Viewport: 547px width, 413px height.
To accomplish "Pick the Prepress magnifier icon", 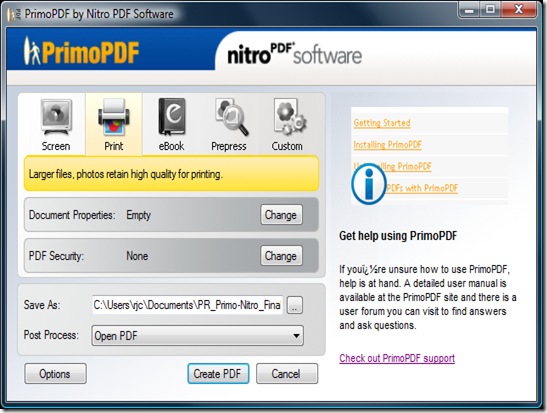I will pos(231,117).
